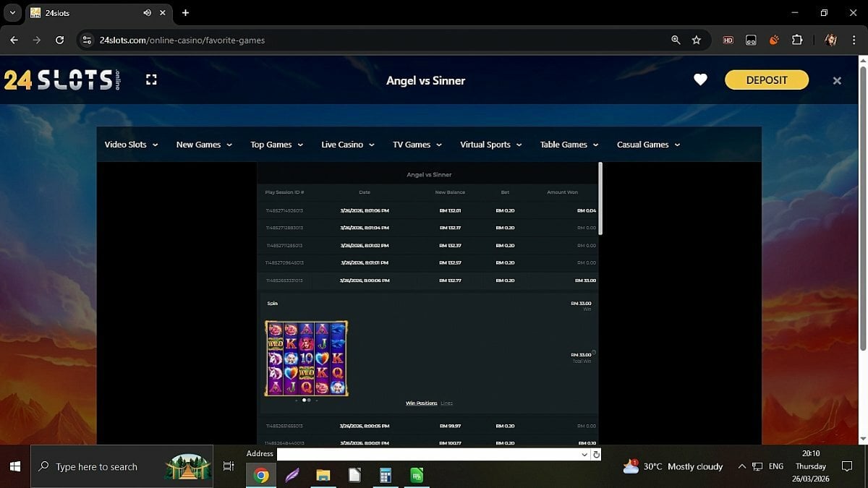
Task: Click the slot reel result thumbnail
Action: 307,359
